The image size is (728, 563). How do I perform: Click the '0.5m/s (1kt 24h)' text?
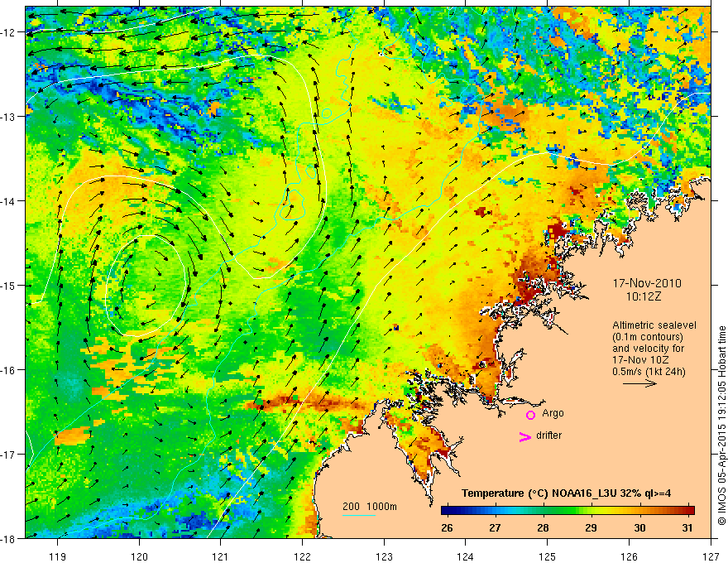coord(649,371)
